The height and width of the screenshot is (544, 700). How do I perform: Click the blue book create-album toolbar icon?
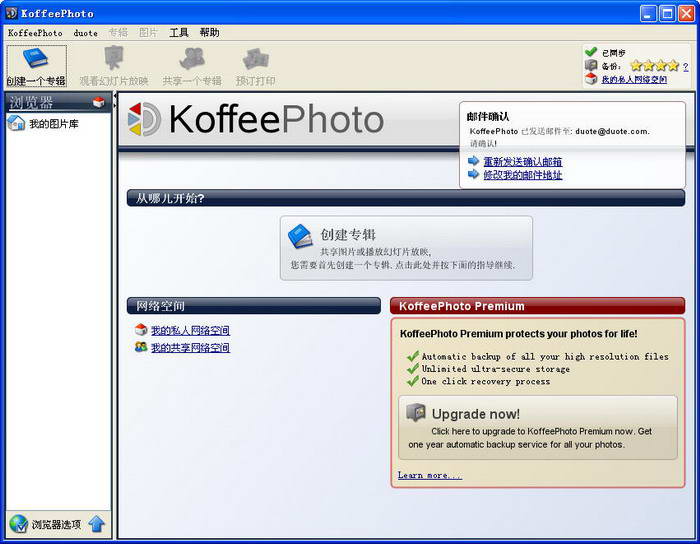pos(36,58)
